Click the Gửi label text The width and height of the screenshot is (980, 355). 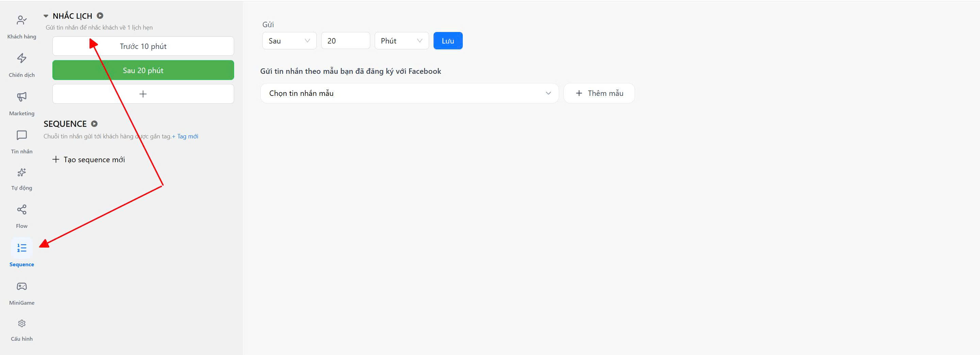point(268,25)
